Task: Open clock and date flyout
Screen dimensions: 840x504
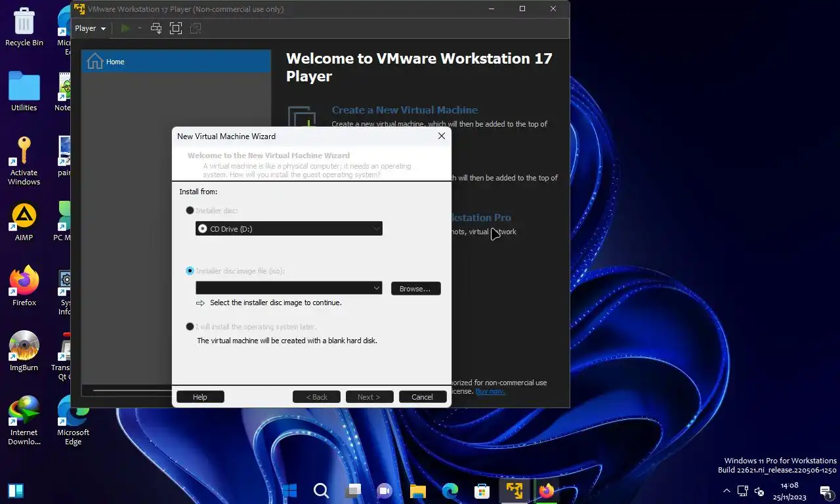Action: tap(789, 491)
